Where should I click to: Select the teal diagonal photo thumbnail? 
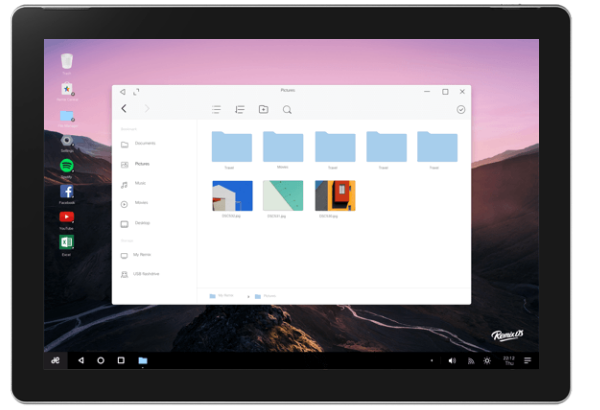283,196
